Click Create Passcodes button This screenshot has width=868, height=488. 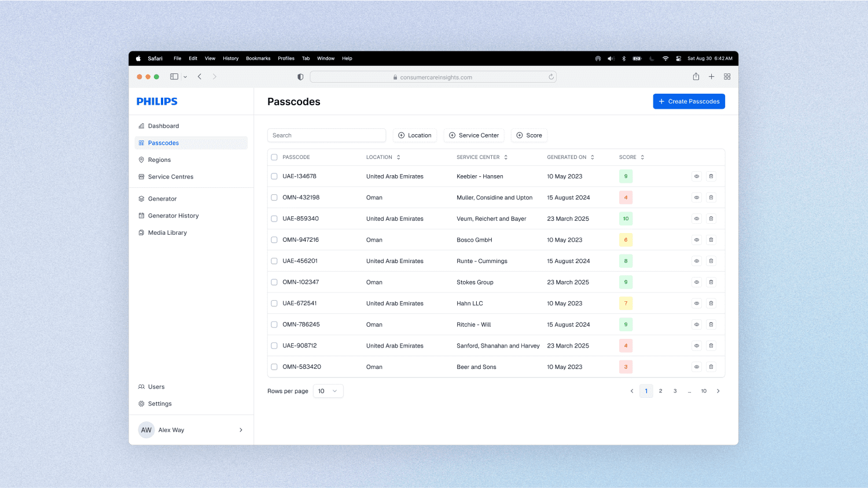pyautogui.click(x=689, y=101)
